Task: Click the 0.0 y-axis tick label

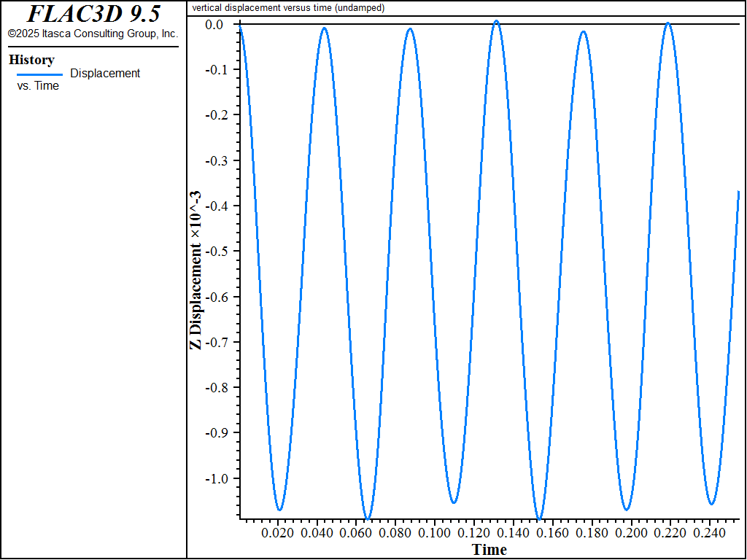Action: 214,24
